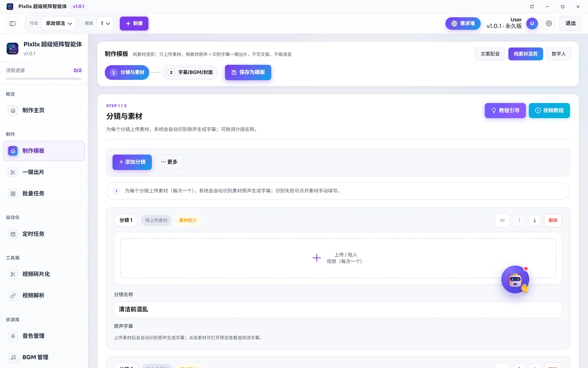Open 一键出片 sidebar item
This screenshot has height=368, width=588.
coord(44,172)
